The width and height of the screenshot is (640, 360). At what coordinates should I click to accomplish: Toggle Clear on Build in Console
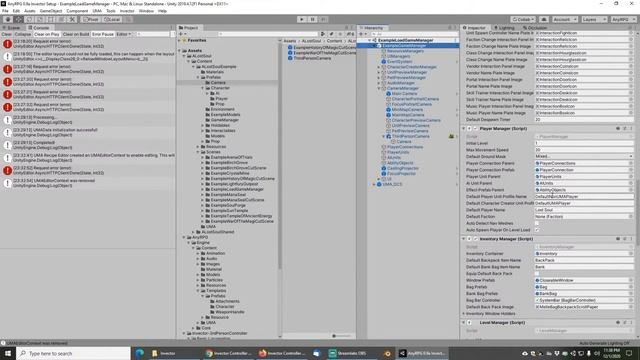tap(76, 34)
